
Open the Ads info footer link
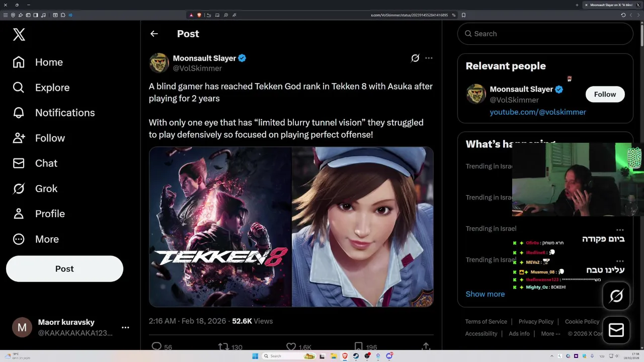click(x=519, y=334)
